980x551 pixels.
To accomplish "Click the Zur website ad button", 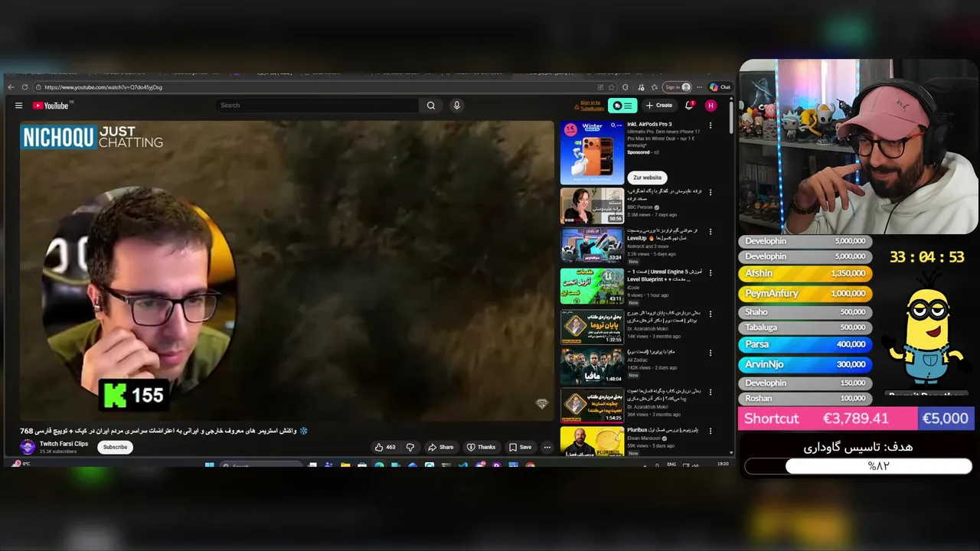I will pyautogui.click(x=647, y=178).
